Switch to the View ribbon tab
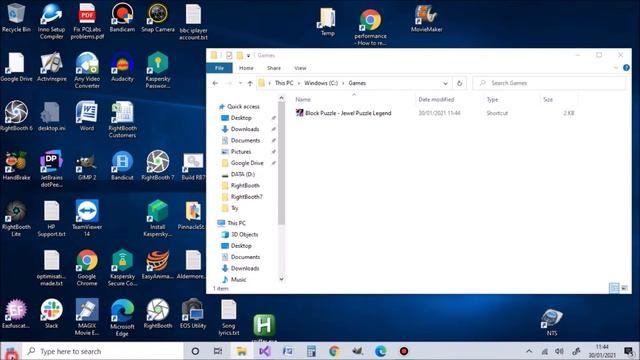640x360 pixels. tap(300, 68)
